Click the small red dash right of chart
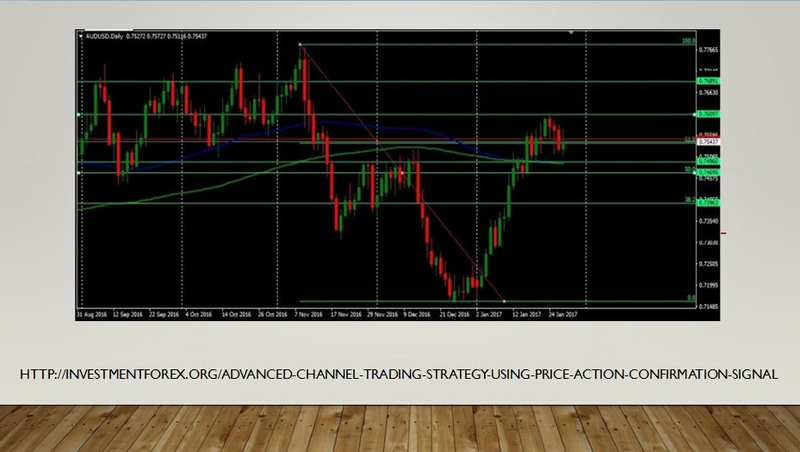This screenshot has width=800, height=452. point(722,235)
